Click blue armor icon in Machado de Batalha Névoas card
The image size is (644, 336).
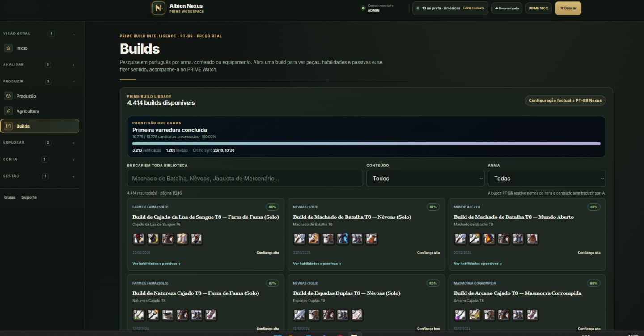pos(343,239)
